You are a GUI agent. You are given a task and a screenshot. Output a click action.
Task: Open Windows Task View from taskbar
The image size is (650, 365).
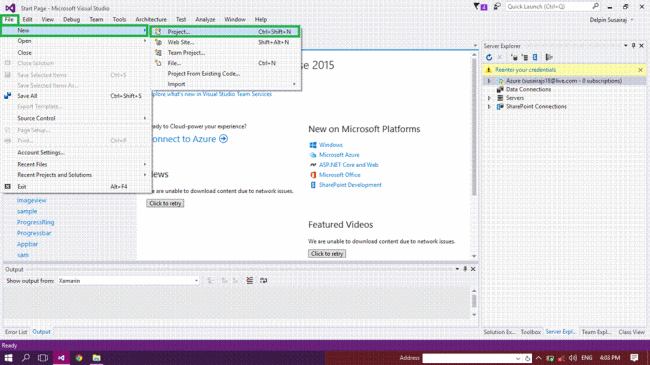[x=43, y=358]
